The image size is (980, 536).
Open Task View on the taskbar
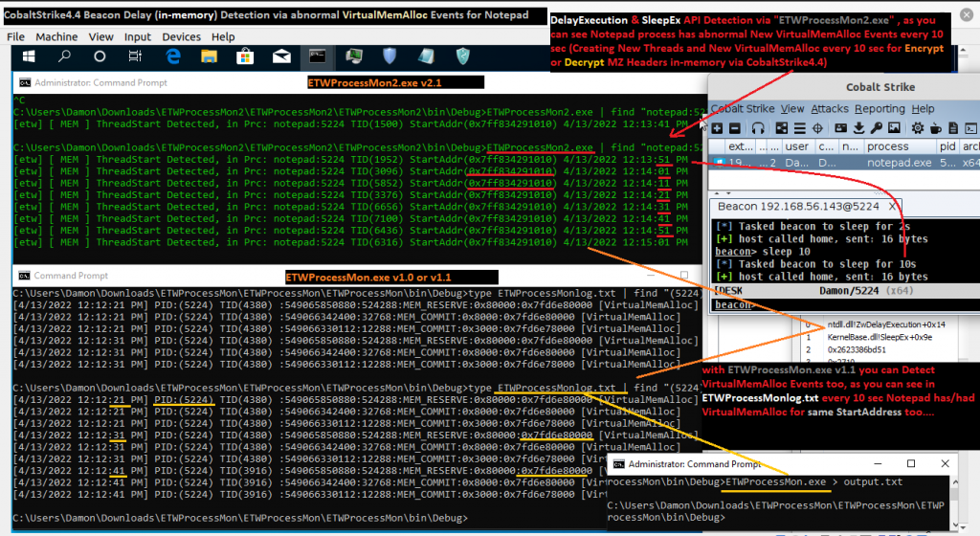click(135, 56)
